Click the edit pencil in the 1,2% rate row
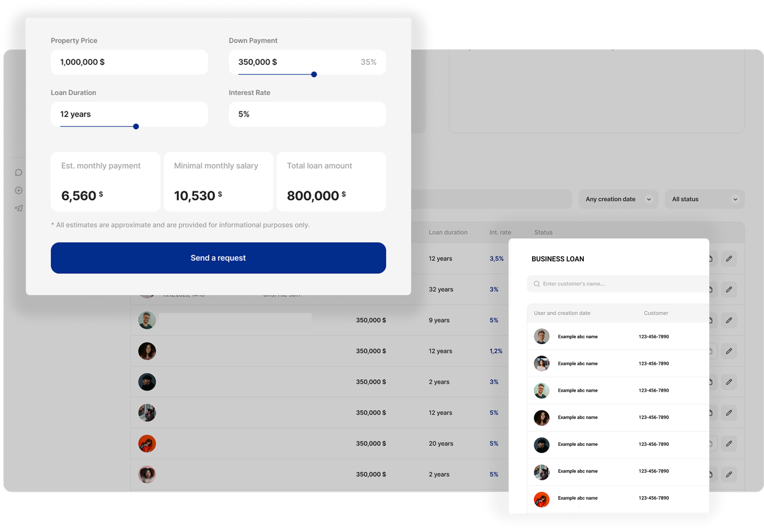This screenshot has width=764, height=532. click(x=729, y=351)
